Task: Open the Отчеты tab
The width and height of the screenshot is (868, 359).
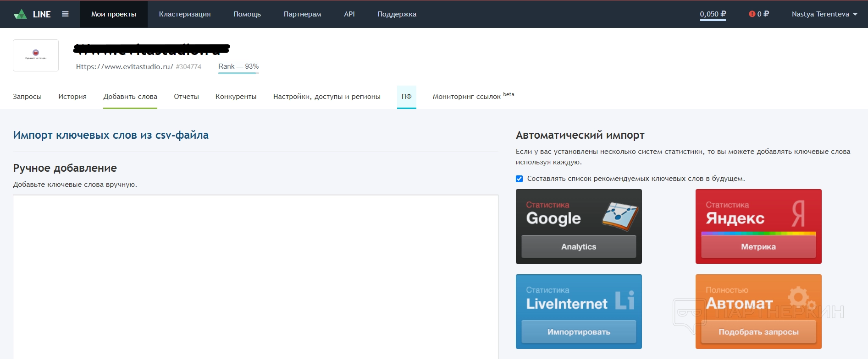Action: coord(187,97)
